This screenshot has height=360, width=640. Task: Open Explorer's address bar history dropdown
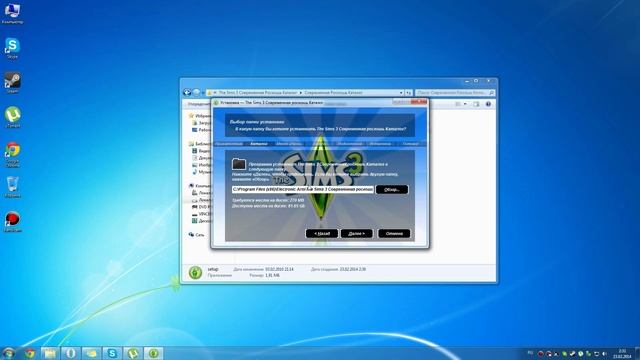tap(401, 93)
